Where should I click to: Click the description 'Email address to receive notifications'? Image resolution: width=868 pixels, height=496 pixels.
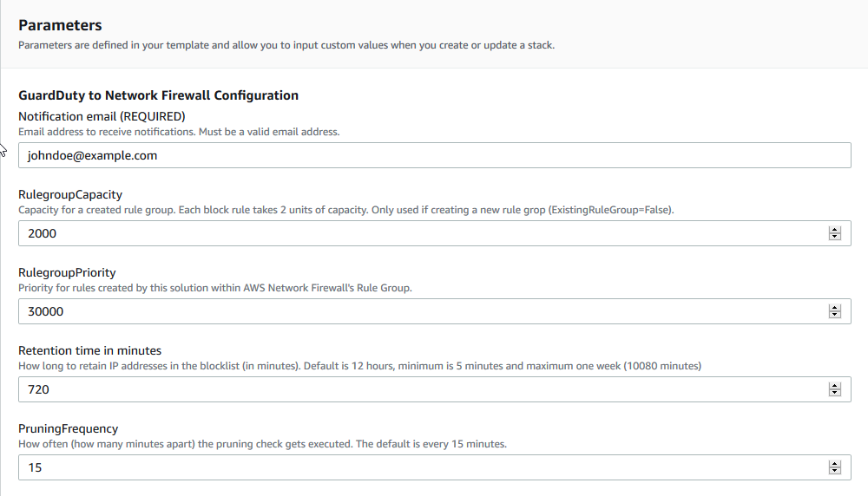179,132
